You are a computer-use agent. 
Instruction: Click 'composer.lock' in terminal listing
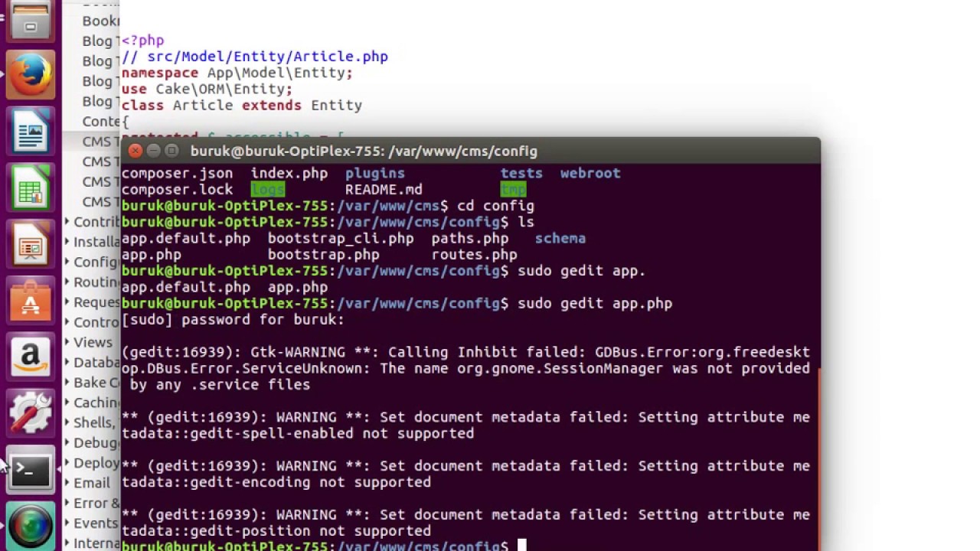(x=177, y=190)
